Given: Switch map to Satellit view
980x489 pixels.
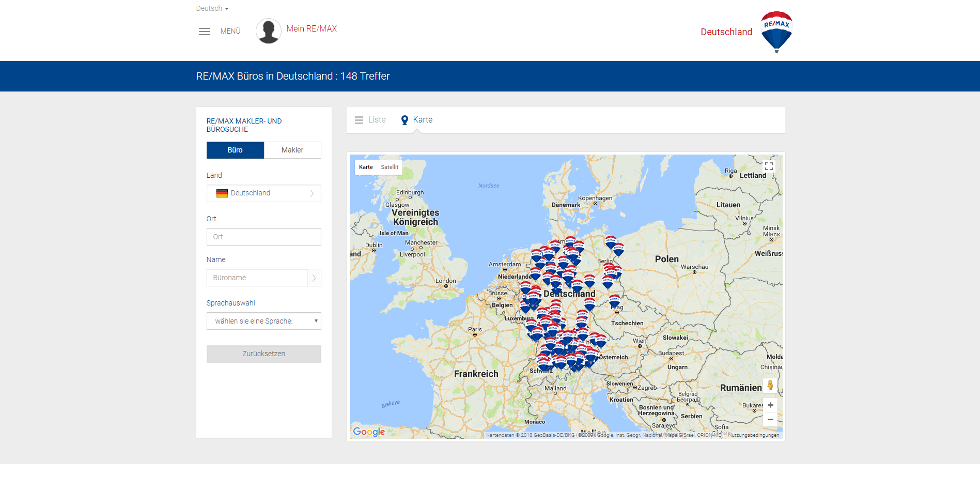Looking at the screenshot, I should 390,167.
